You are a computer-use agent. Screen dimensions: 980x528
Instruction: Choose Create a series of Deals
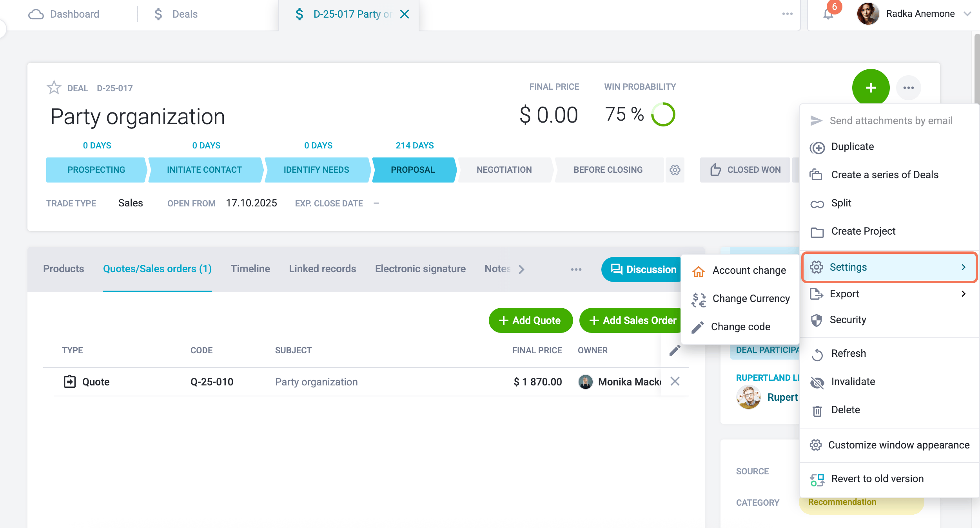(889, 175)
